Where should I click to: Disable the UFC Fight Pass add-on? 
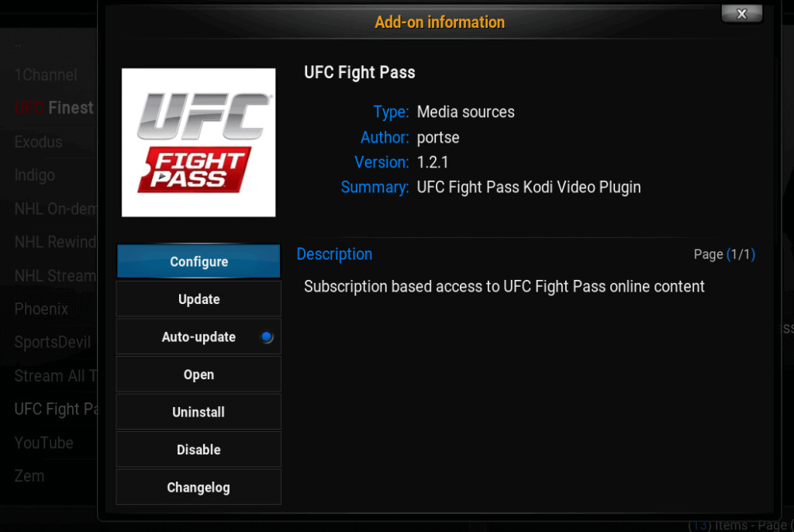click(198, 450)
